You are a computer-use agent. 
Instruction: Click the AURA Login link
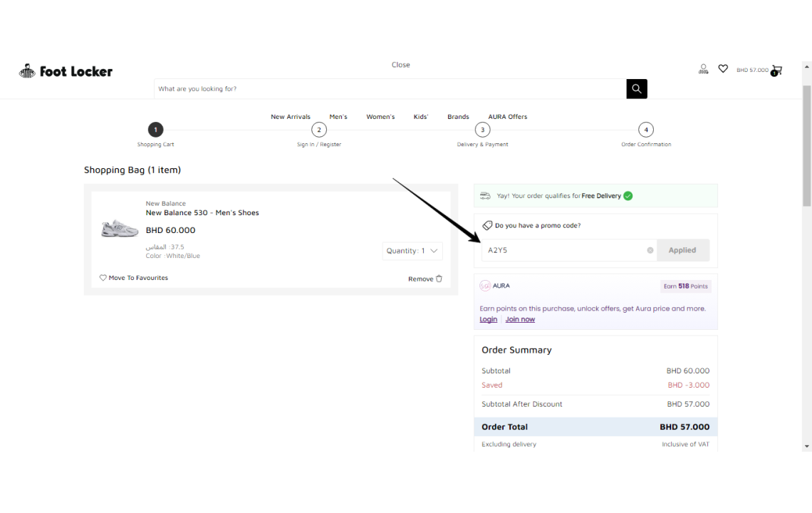(x=489, y=319)
